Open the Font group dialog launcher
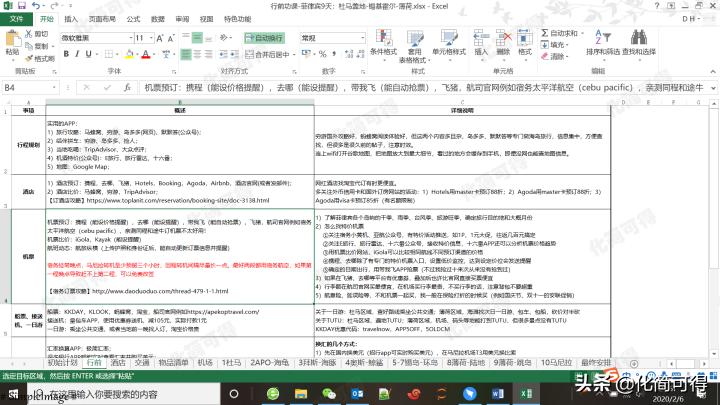720x405 pixels. [x=174, y=72]
